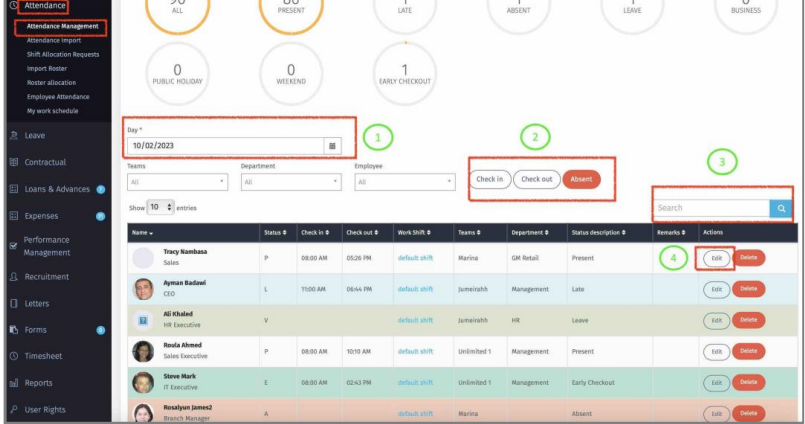
Task: Edit Tracy Nambasa's attendance record
Action: 715,258
